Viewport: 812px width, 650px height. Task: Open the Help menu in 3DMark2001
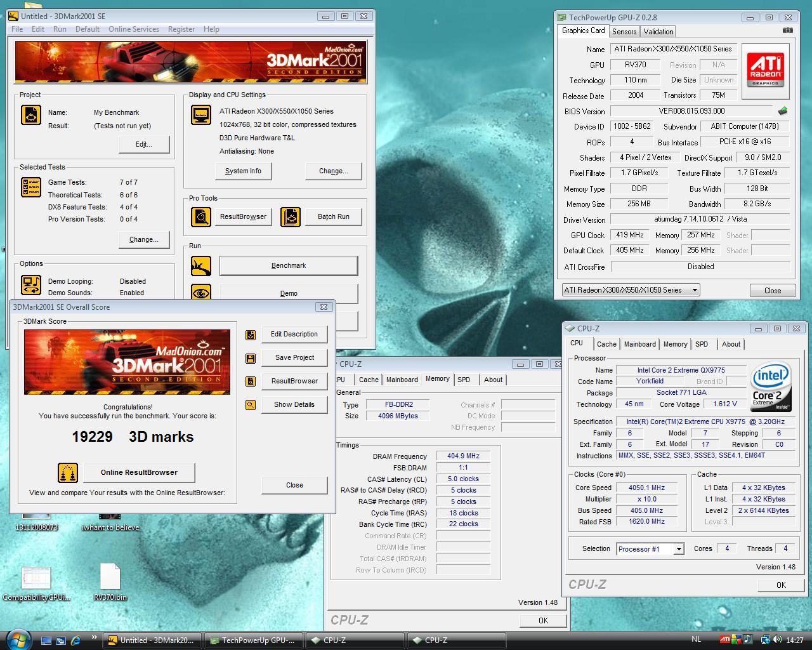click(x=211, y=29)
